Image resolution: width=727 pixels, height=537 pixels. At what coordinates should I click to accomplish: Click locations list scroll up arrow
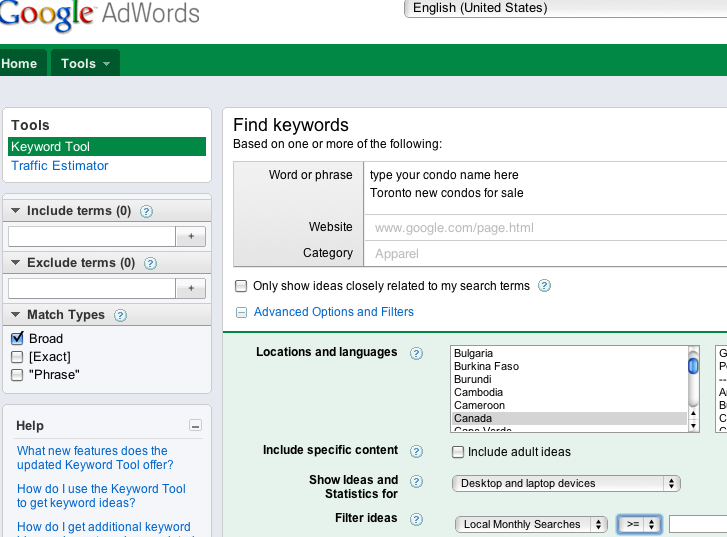(693, 413)
